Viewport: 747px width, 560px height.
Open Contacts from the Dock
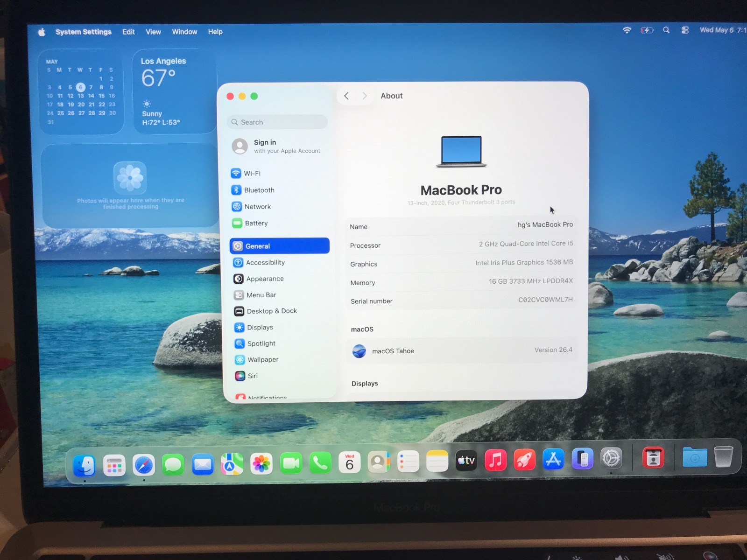[x=379, y=462]
